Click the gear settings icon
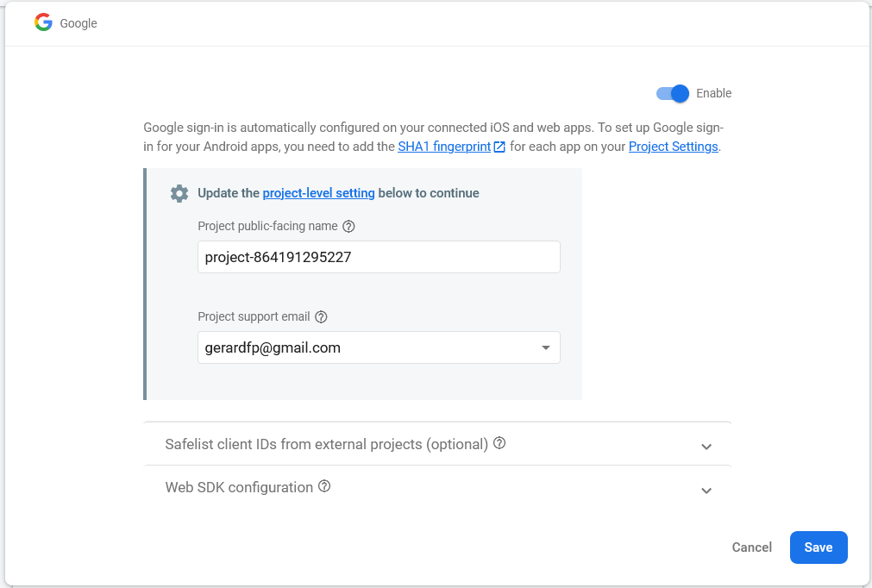Viewport: 872px width, 588px height. (179, 193)
